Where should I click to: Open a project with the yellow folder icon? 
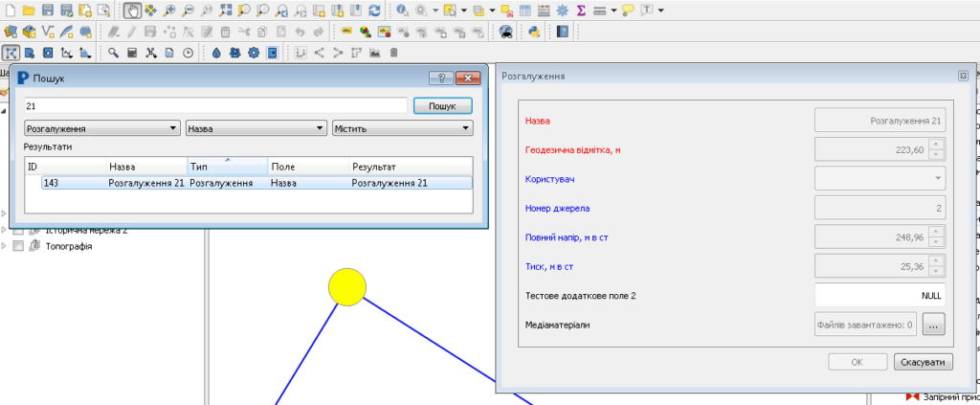coord(28,10)
